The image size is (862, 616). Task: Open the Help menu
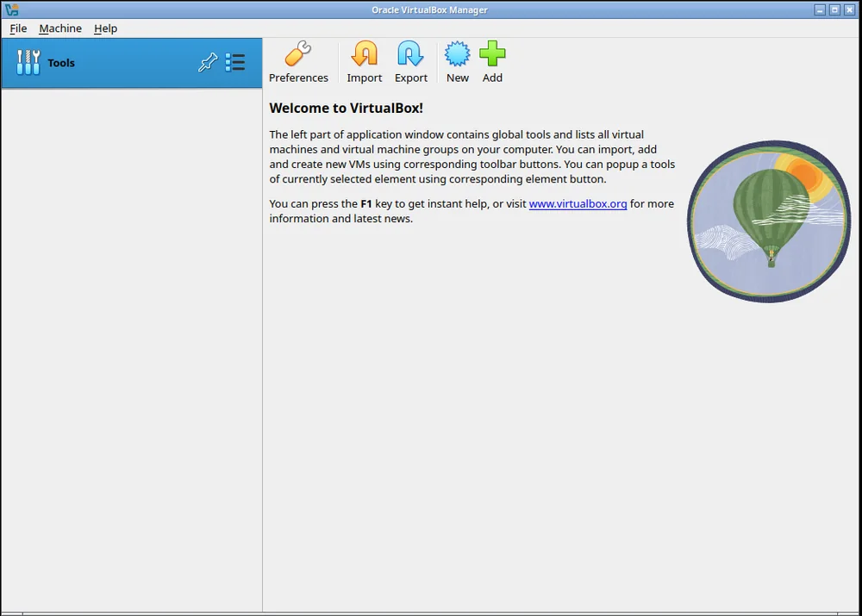click(105, 28)
